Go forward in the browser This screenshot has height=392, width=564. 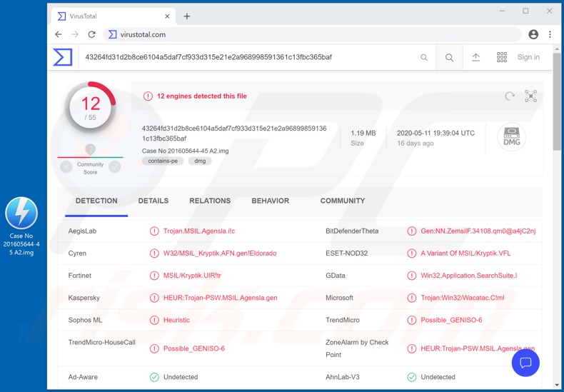75,34
